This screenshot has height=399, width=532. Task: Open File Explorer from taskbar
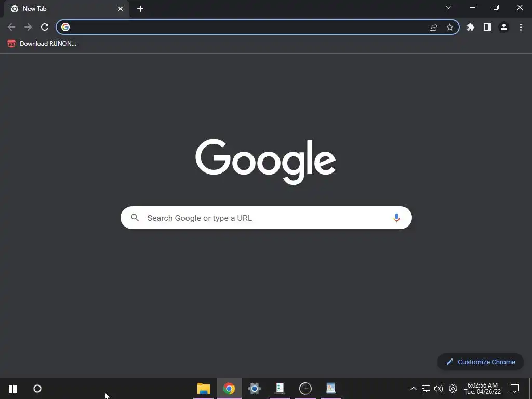tap(204, 389)
